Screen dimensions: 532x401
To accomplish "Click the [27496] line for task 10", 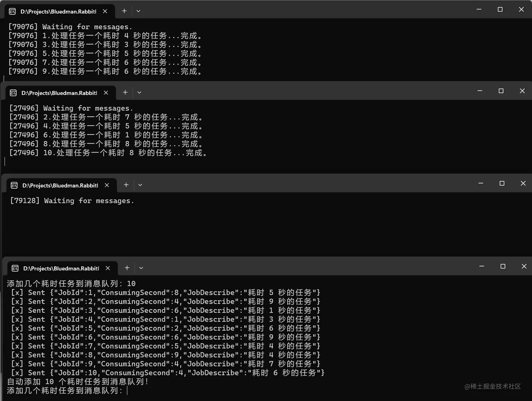I will (x=108, y=153).
